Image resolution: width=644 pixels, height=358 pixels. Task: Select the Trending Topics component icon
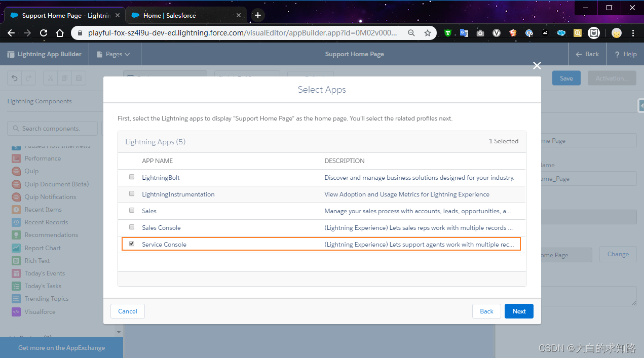click(x=16, y=299)
